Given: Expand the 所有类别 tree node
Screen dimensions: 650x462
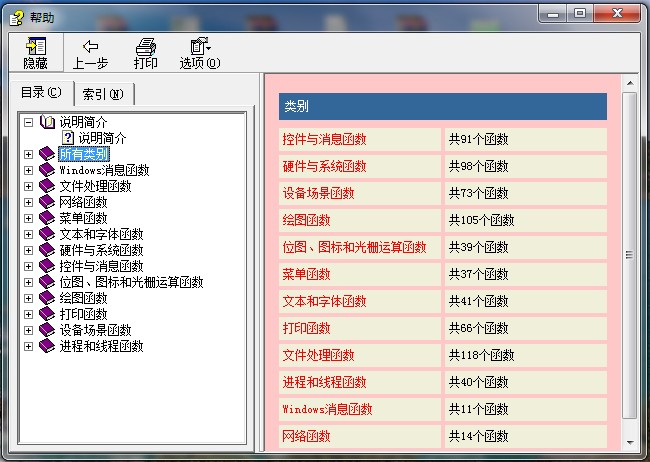Looking at the screenshot, I should tap(28, 154).
